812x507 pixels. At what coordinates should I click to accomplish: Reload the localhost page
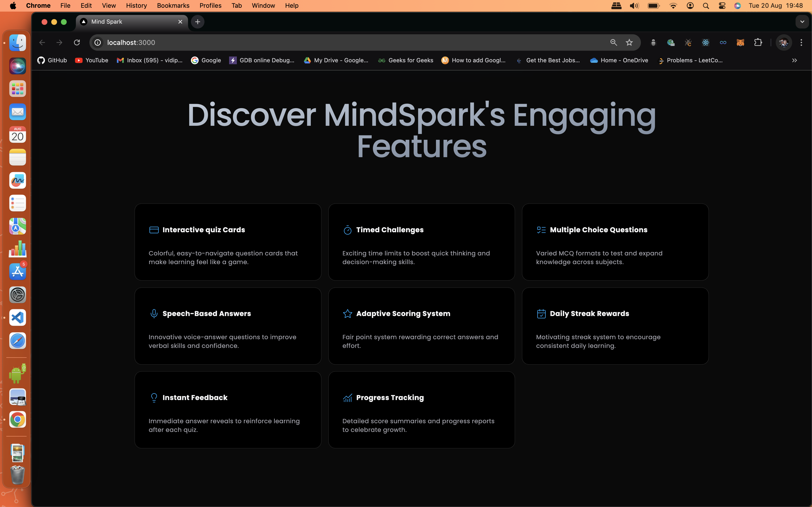(77, 42)
